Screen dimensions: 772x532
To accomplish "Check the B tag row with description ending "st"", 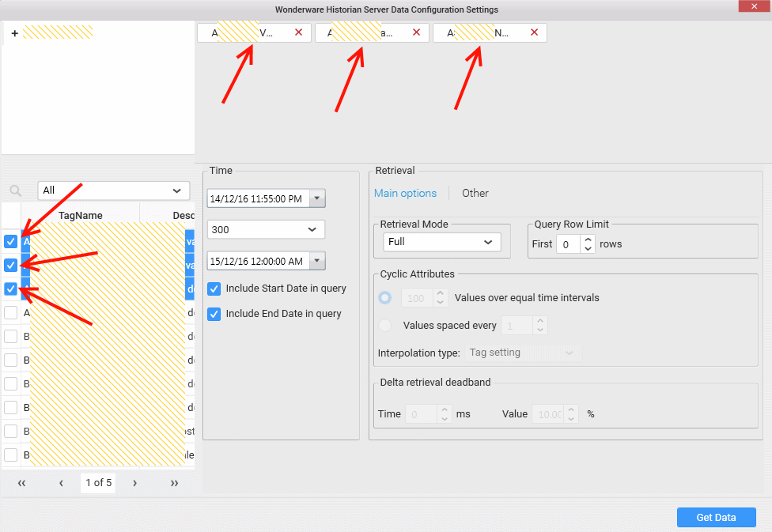I will 10,431.
